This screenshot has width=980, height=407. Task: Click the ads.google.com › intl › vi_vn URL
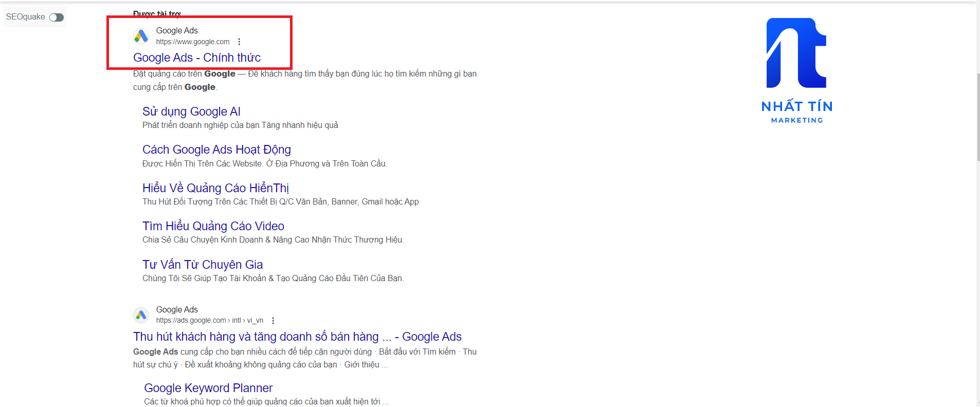click(x=210, y=321)
